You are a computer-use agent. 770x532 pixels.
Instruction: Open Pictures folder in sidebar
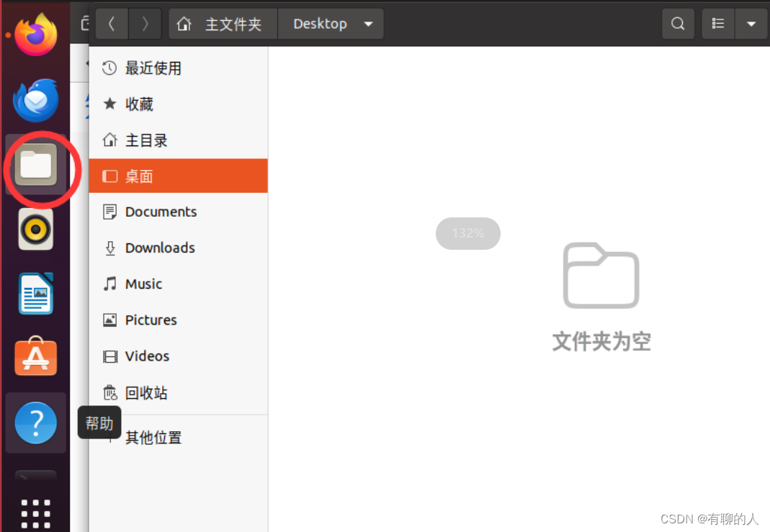tap(178, 320)
